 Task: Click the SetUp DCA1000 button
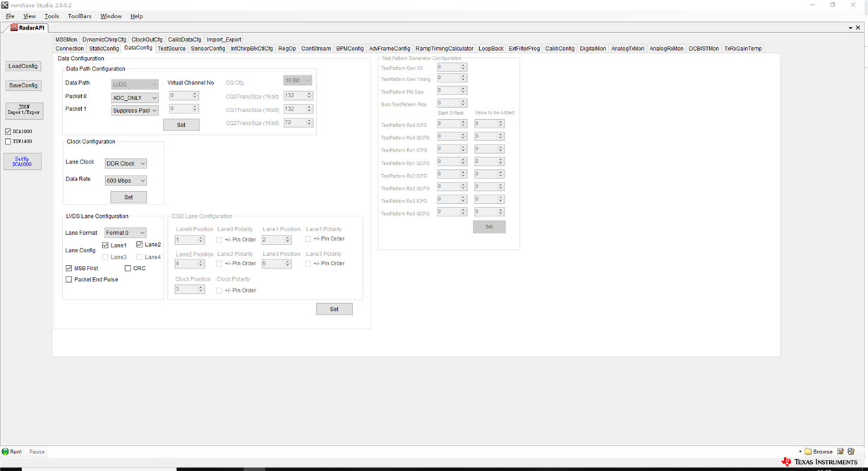click(x=23, y=161)
